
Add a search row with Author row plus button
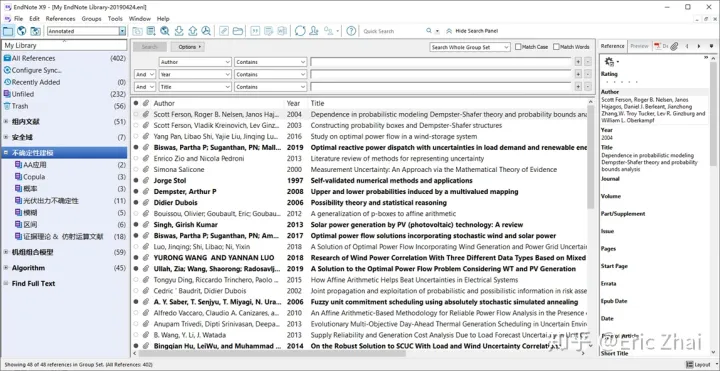pyautogui.click(x=578, y=62)
